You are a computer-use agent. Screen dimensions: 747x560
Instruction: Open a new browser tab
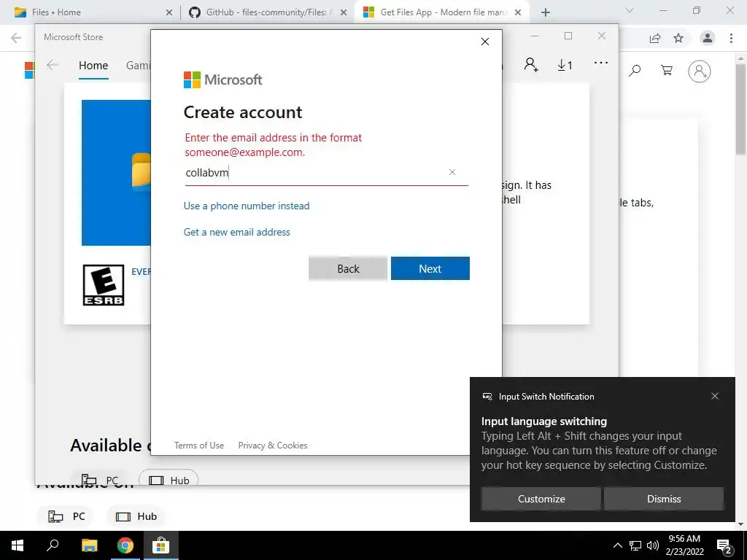tap(546, 12)
